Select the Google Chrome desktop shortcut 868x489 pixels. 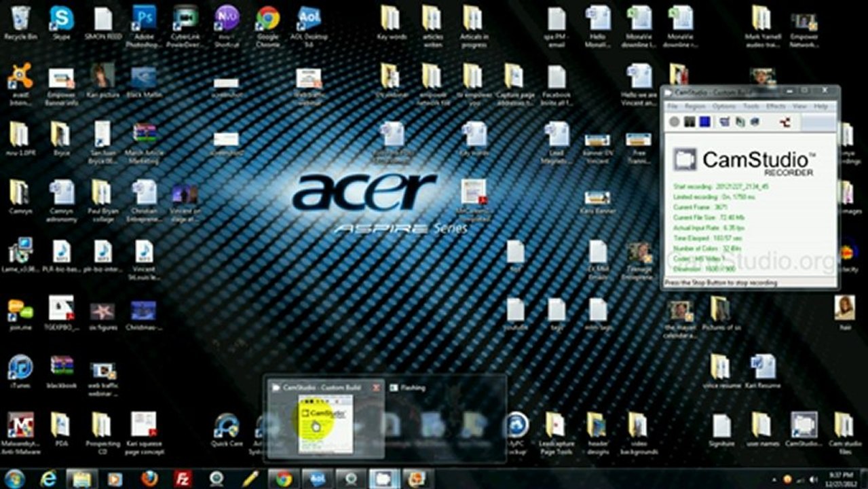point(268,26)
